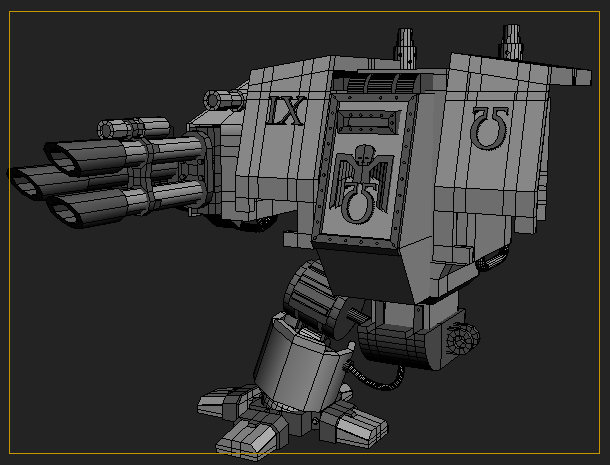610x465 pixels.
Task: Select the rectangular vision slit on front plate
Action: [368, 122]
